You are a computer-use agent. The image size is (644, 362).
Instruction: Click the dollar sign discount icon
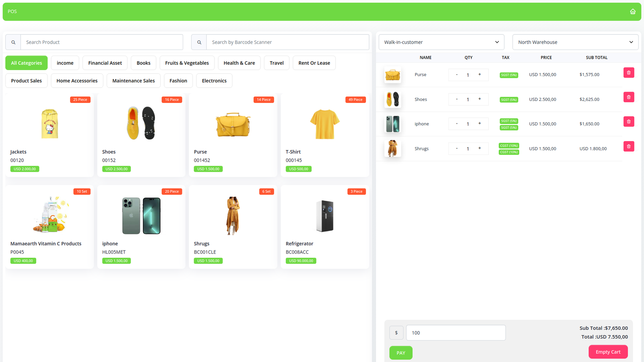pos(396,333)
